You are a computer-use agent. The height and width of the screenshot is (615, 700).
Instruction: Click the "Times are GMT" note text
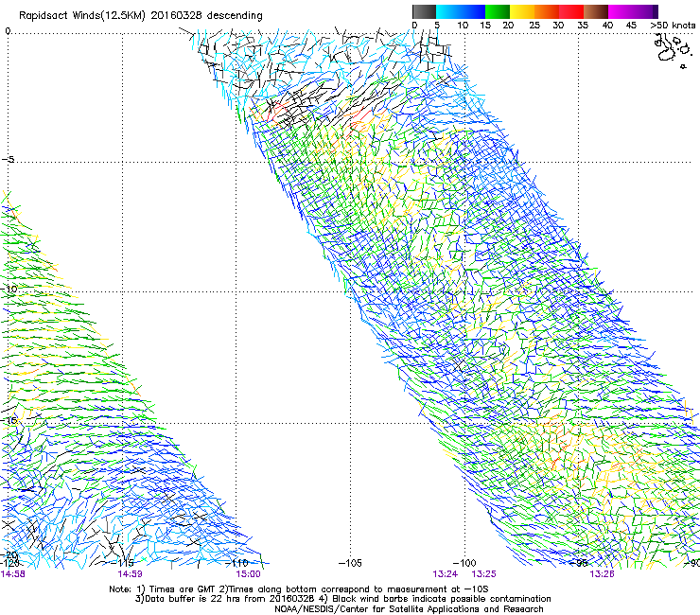click(x=183, y=589)
